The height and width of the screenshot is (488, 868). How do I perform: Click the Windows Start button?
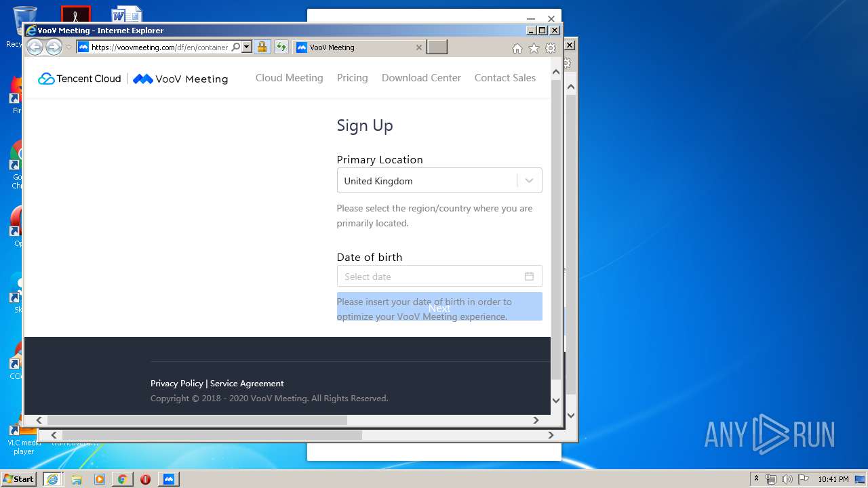19,479
